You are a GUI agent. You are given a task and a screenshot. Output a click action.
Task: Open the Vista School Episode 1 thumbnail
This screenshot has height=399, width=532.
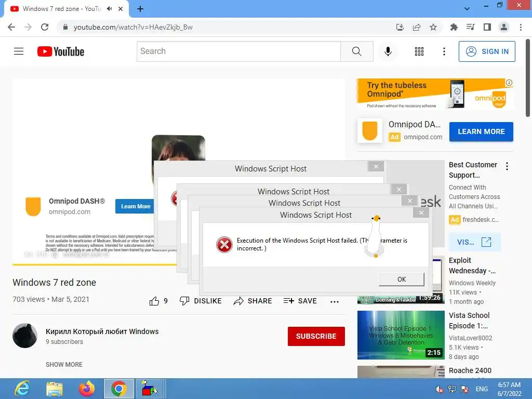coord(401,335)
